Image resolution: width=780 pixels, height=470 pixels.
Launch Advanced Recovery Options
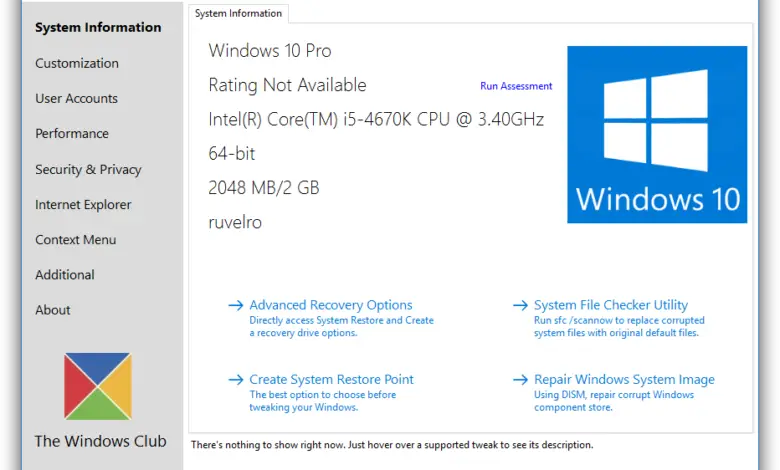tap(331, 305)
